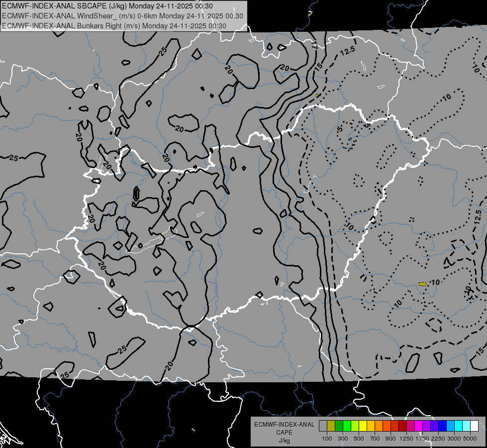Click the yellow CAPE patch beside 10 label
The image size is (487, 448).
coord(422,284)
